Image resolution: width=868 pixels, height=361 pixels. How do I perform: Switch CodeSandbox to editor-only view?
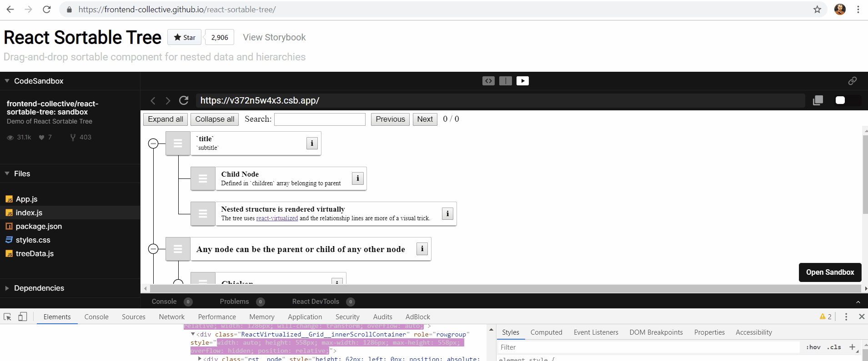coord(488,81)
